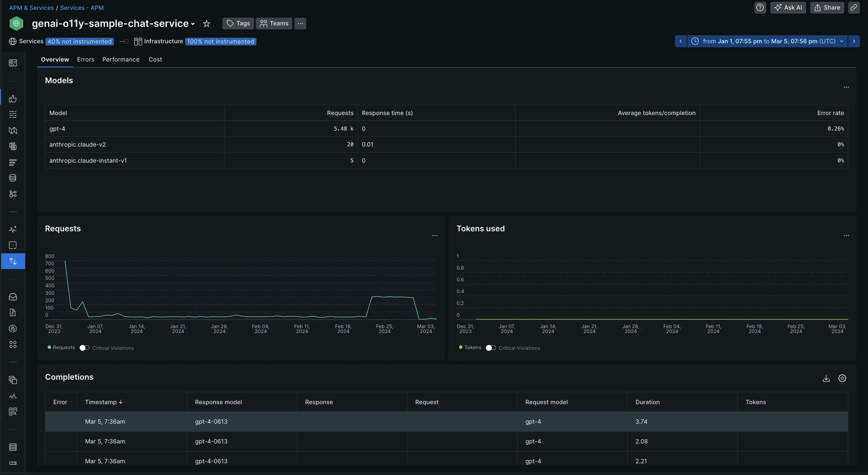Switch to the Errors tab
The image size is (868, 475).
tap(86, 60)
